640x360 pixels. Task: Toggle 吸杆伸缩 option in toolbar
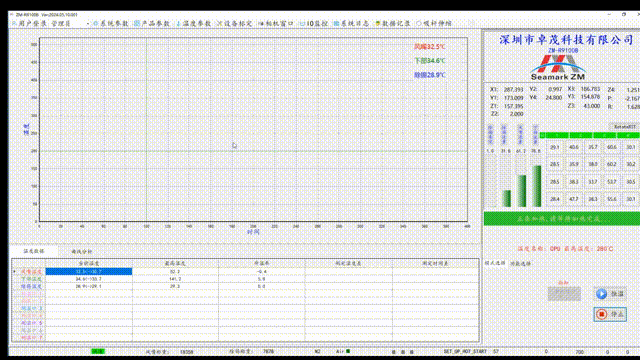click(x=434, y=24)
